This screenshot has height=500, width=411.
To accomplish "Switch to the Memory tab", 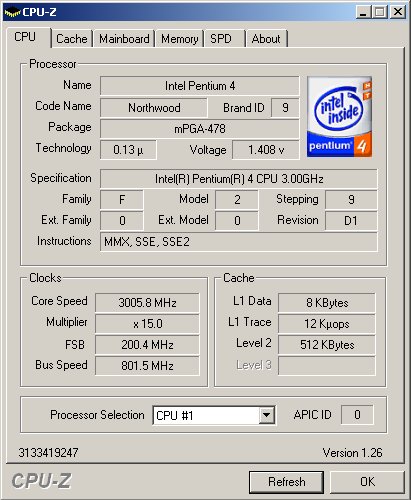I will pos(180,39).
